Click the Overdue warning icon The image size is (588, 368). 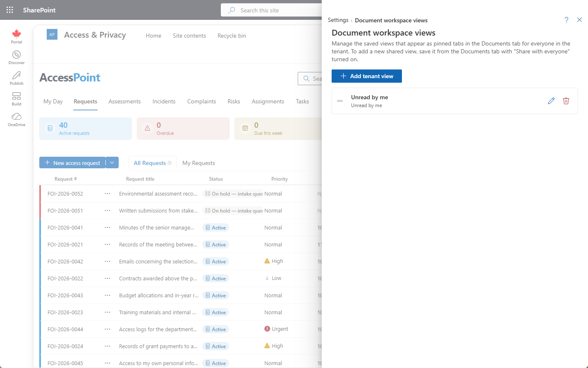click(x=148, y=128)
